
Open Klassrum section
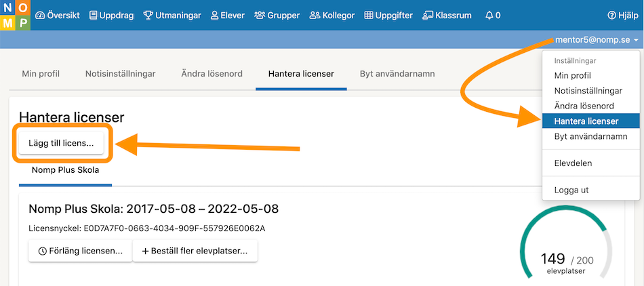[447, 16]
